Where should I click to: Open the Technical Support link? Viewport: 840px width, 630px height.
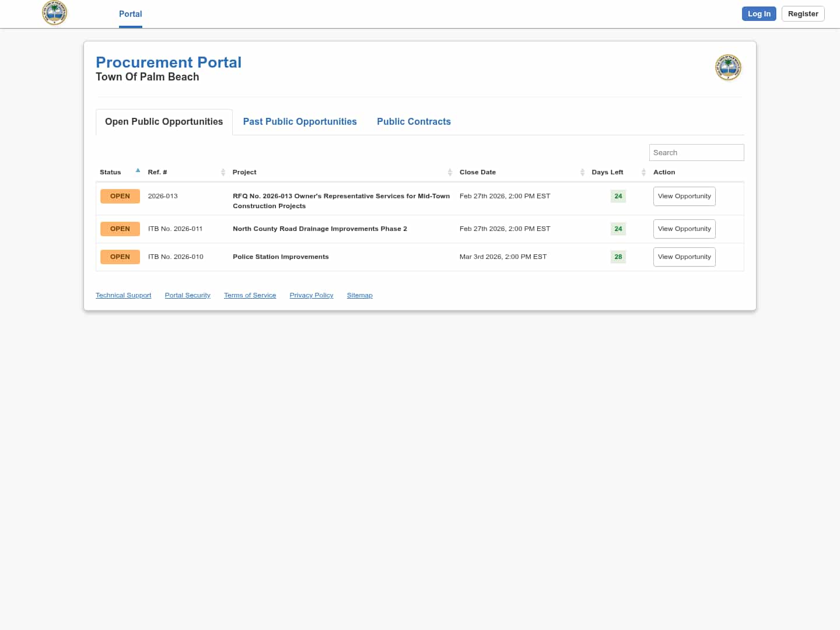[x=123, y=295]
